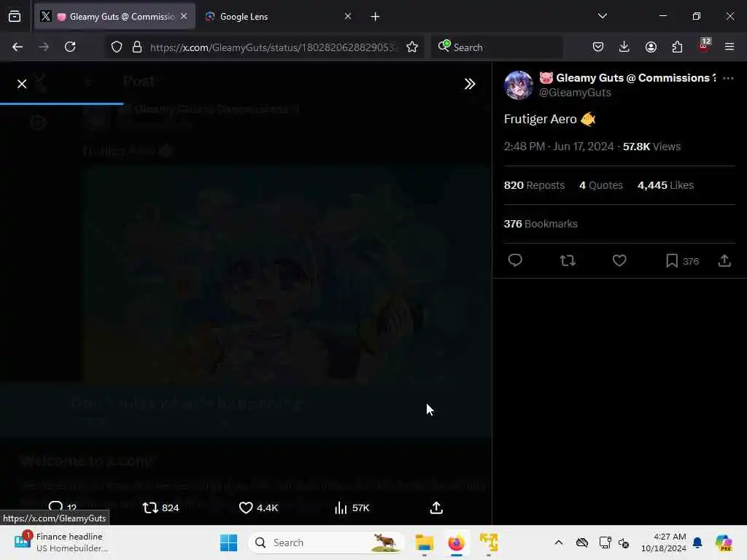747x560 pixels.
Task: Open Firefox from the taskbar
Action: 457,542
